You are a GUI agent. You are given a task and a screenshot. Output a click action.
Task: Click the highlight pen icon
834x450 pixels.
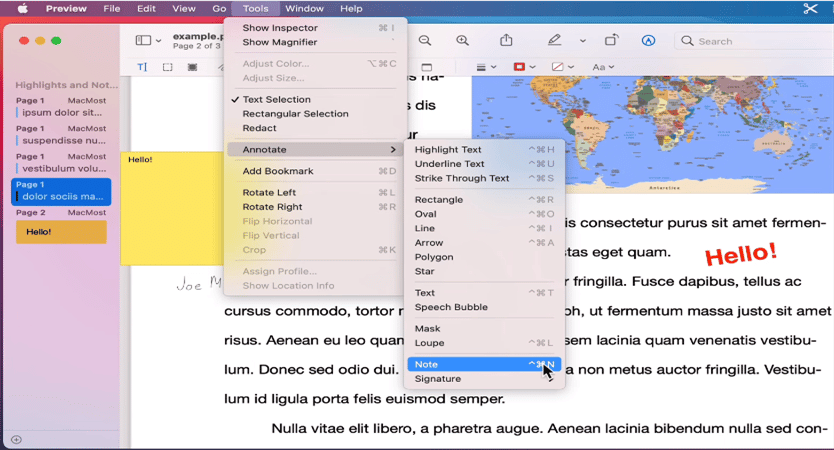pos(554,40)
